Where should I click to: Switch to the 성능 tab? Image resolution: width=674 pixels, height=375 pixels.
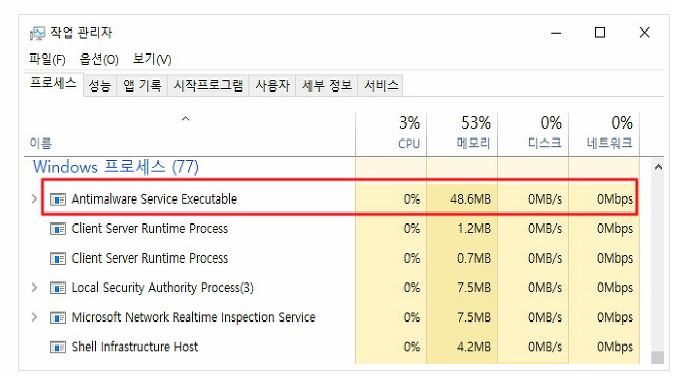tap(100, 86)
